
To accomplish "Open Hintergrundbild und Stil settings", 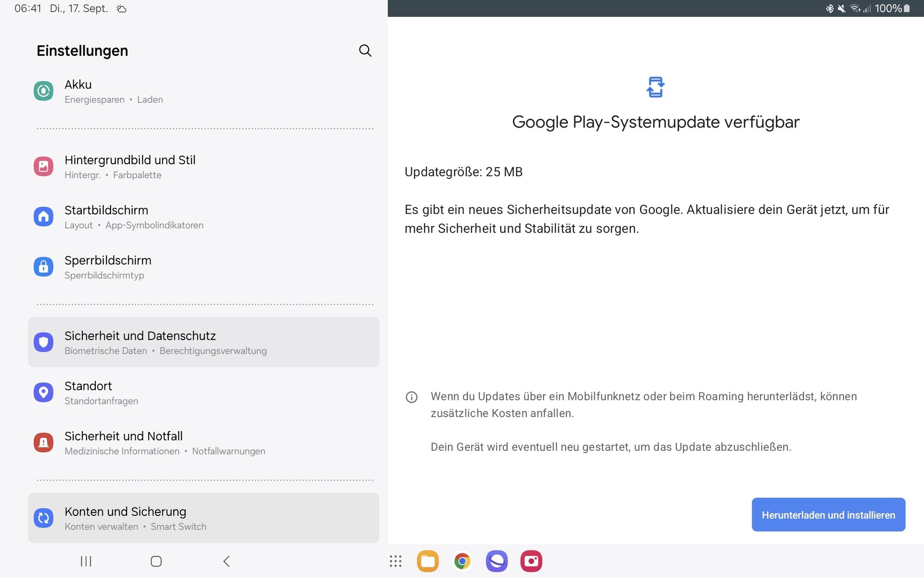I will (130, 167).
